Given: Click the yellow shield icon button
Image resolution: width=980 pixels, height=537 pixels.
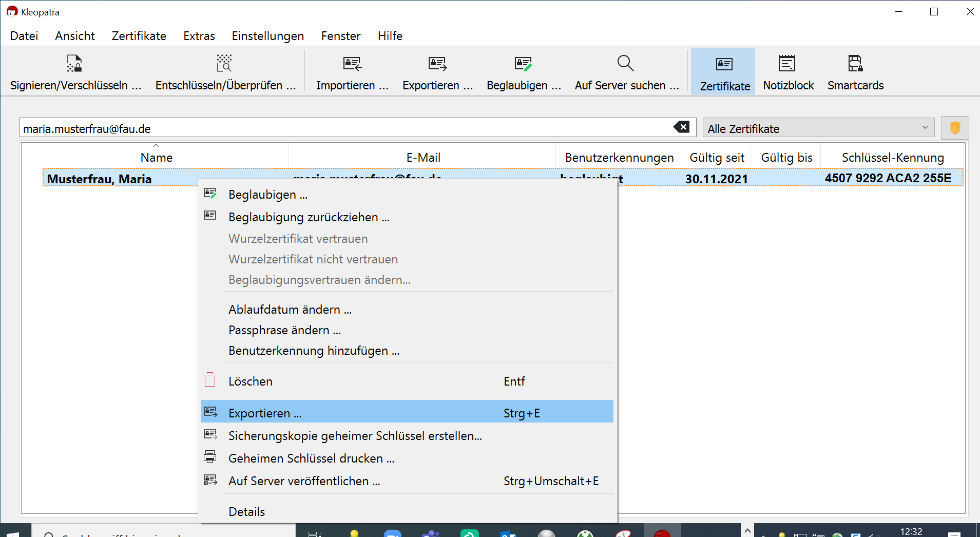Looking at the screenshot, I should 955,128.
